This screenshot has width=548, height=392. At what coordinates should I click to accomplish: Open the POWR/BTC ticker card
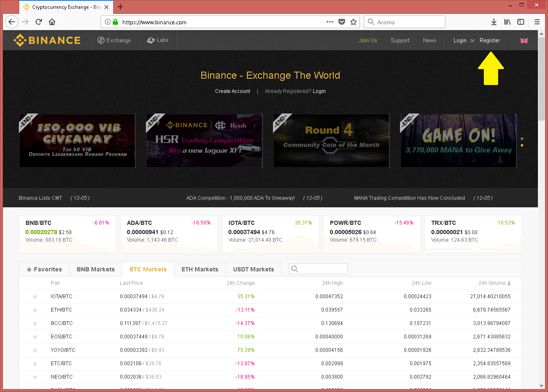(372, 235)
